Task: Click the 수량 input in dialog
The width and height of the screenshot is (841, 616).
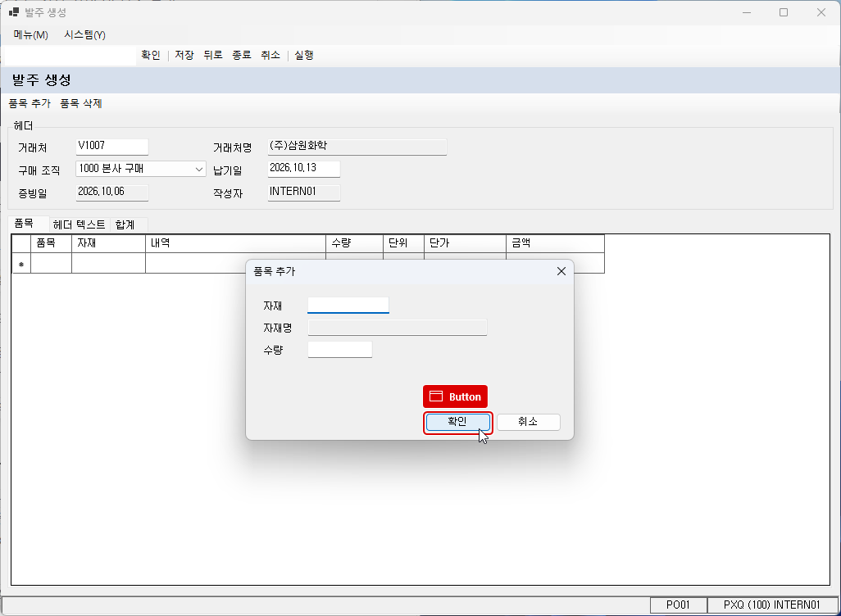Action: coord(340,350)
